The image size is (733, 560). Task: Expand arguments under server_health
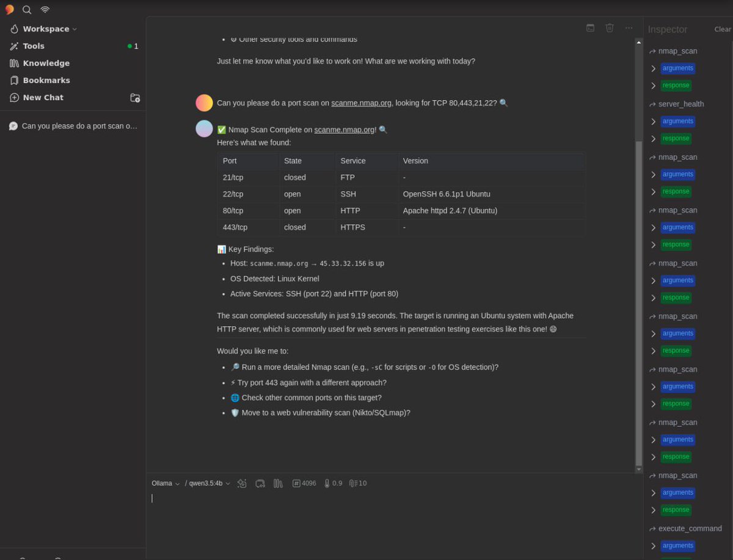pos(677,121)
